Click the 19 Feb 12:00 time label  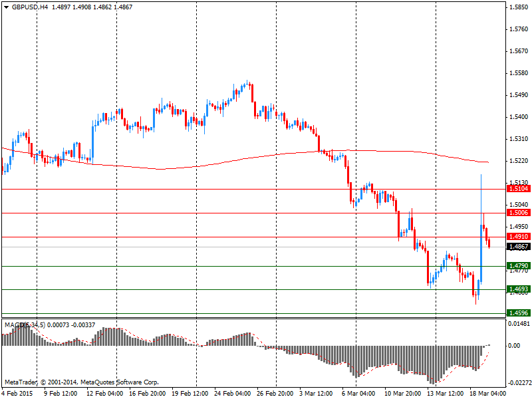pyautogui.click(x=190, y=393)
